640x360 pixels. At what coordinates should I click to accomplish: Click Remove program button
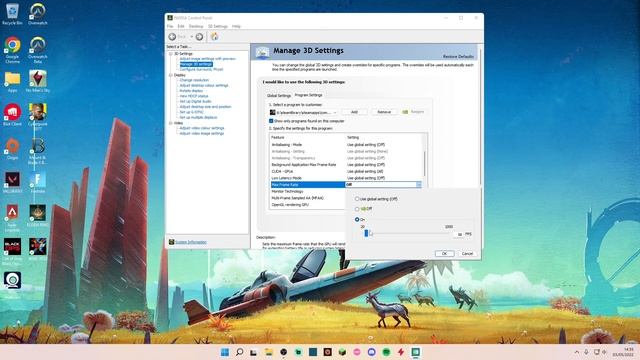(x=384, y=112)
